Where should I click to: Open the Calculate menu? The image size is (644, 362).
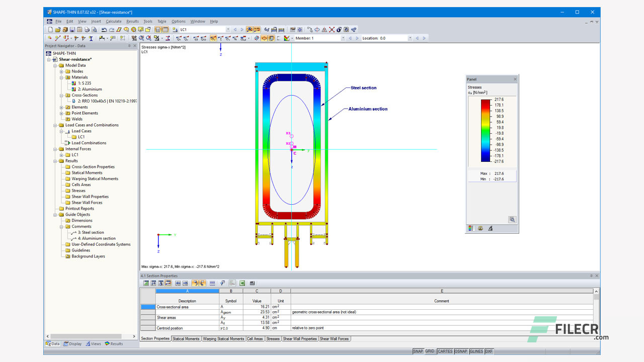(x=114, y=22)
